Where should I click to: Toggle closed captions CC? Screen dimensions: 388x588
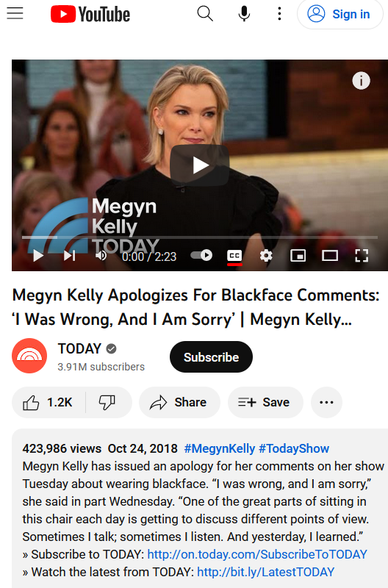tap(234, 256)
